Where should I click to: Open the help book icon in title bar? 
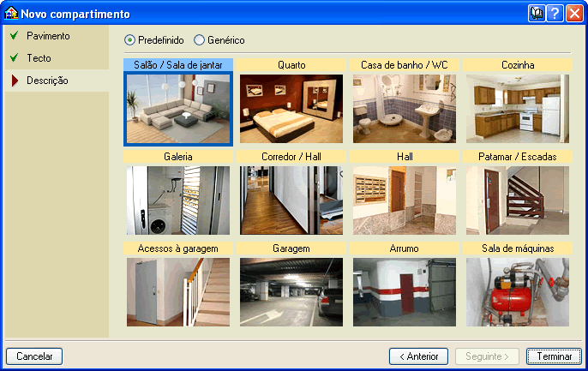point(537,14)
